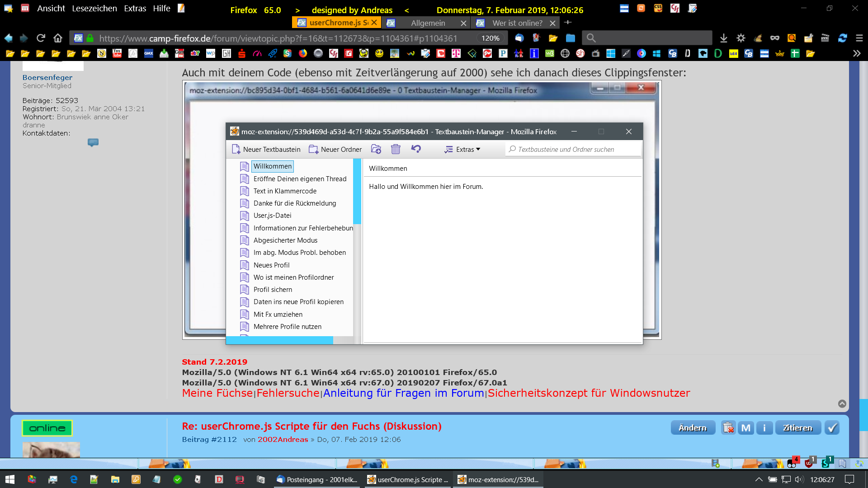Click the delete post trash icon

click(x=728, y=427)
